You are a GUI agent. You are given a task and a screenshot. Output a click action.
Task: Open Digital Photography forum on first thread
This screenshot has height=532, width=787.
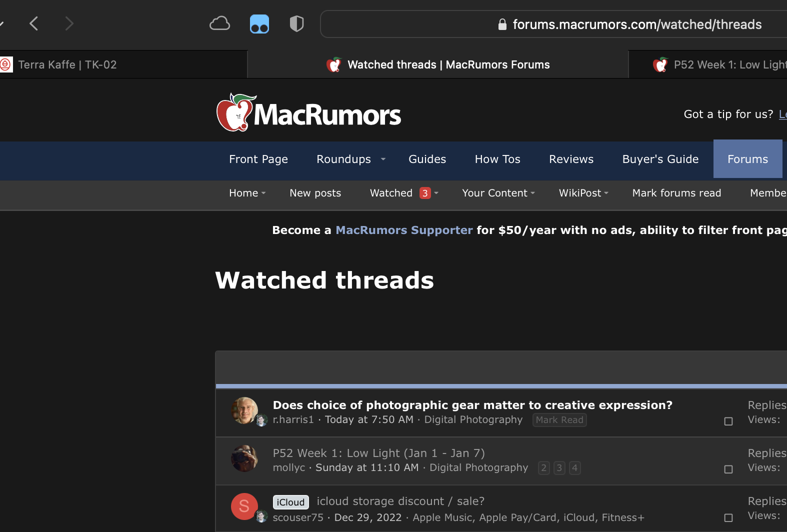coord(473,419)
